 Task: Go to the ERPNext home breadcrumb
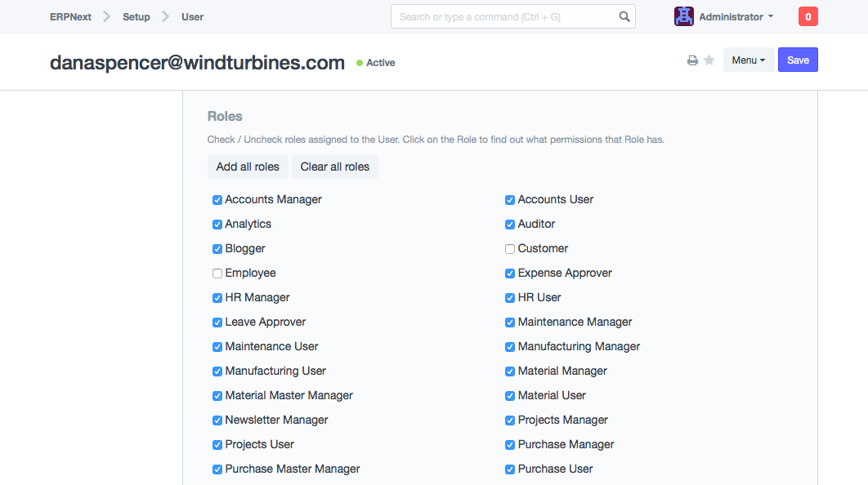70,16
